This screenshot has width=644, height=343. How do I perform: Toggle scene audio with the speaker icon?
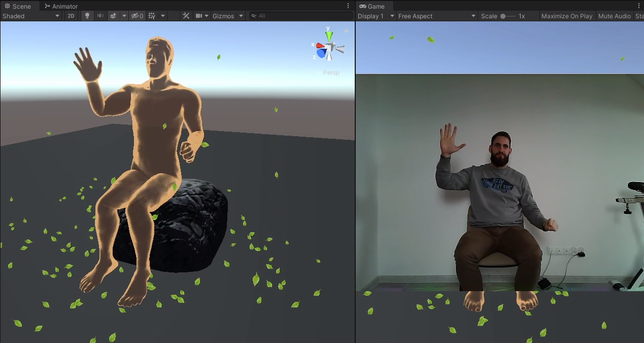(100, 16)
